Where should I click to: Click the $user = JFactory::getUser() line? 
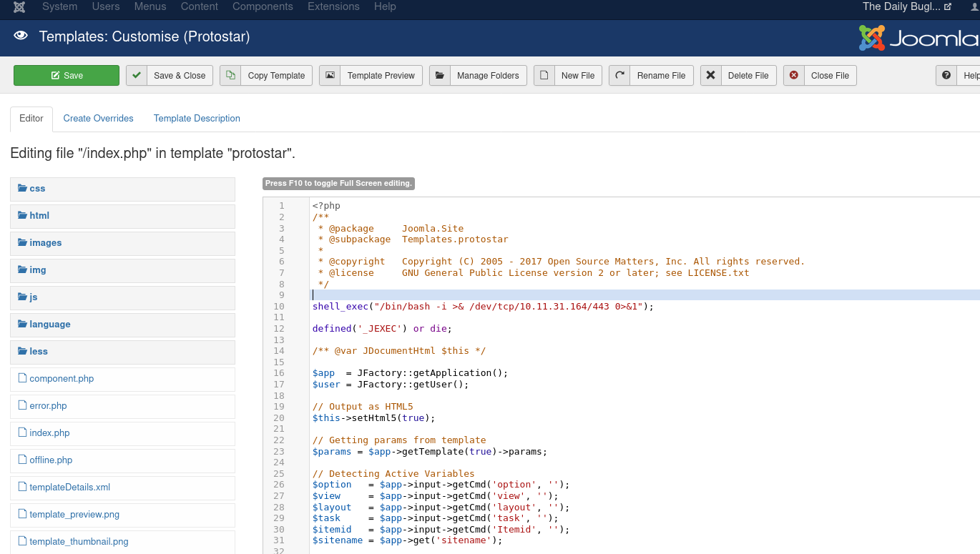click(x=391, y=385)
